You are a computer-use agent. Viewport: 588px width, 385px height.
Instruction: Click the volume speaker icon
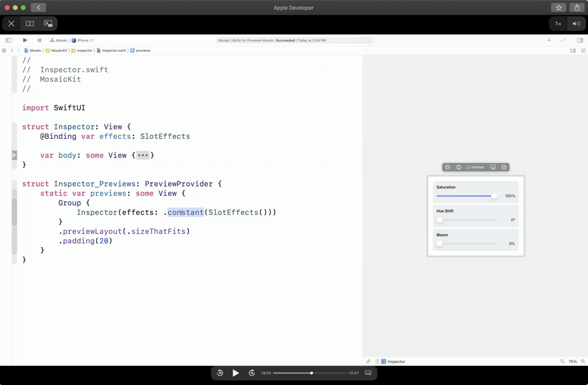[x=575, y=24]
